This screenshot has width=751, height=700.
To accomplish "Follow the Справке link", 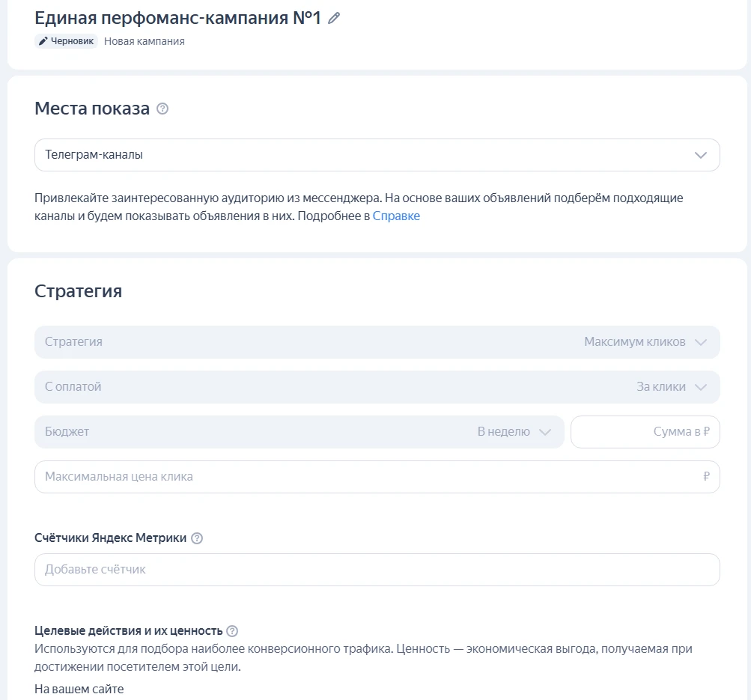I will coord(396,216).
